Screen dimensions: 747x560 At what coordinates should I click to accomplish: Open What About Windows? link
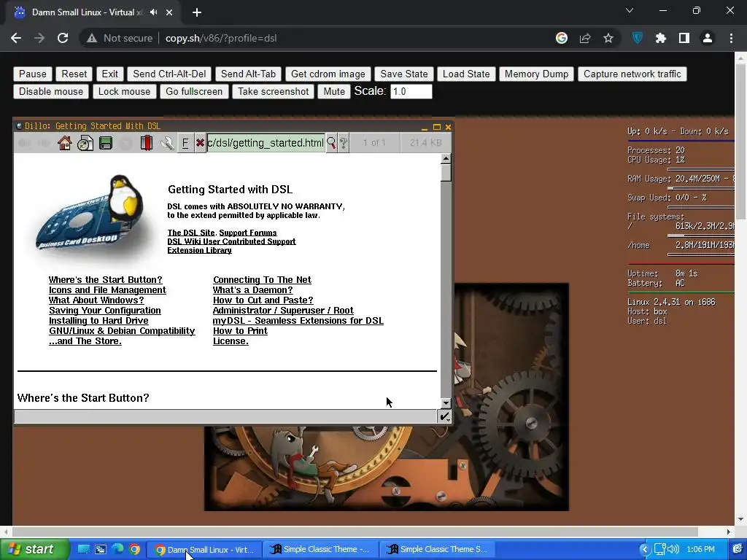tap(96, 300)
